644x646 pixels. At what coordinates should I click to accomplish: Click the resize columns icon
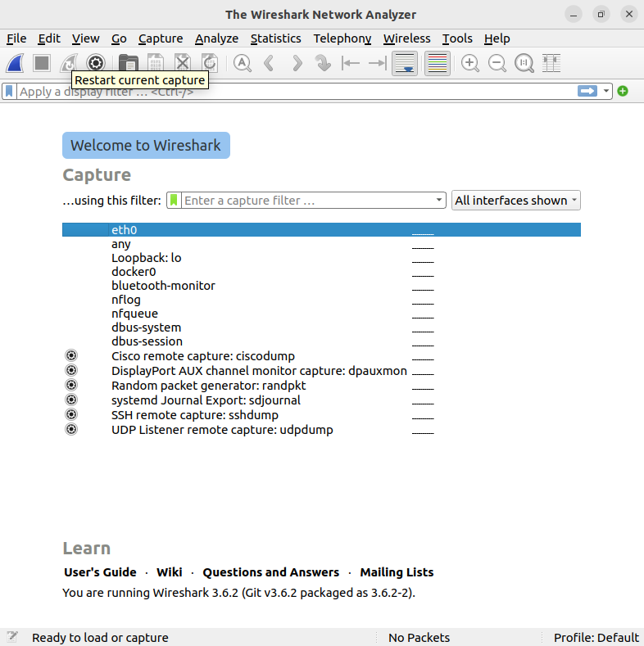551,63
